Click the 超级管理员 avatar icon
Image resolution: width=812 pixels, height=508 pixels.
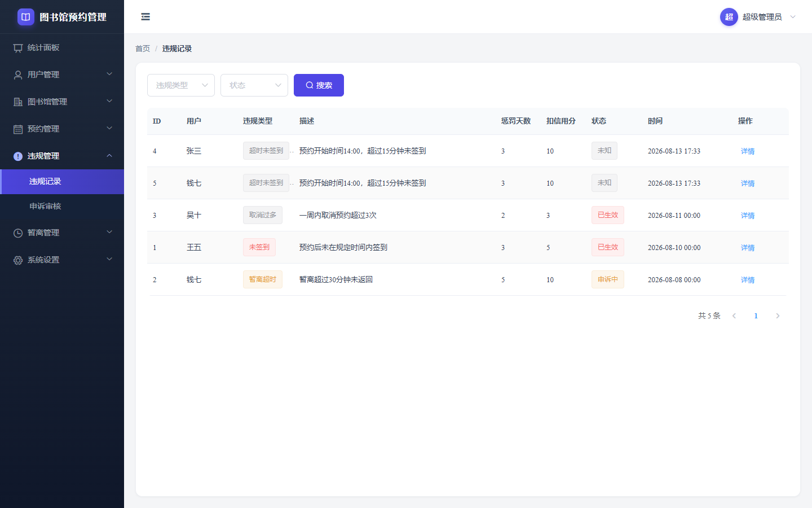tap(729, 17)
